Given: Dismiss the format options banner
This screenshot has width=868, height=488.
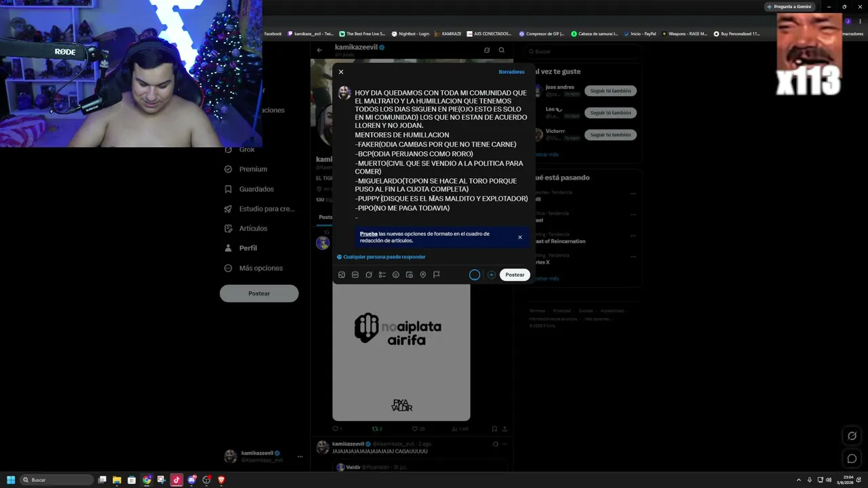Looking at the screenshot, I should point(520,237).
